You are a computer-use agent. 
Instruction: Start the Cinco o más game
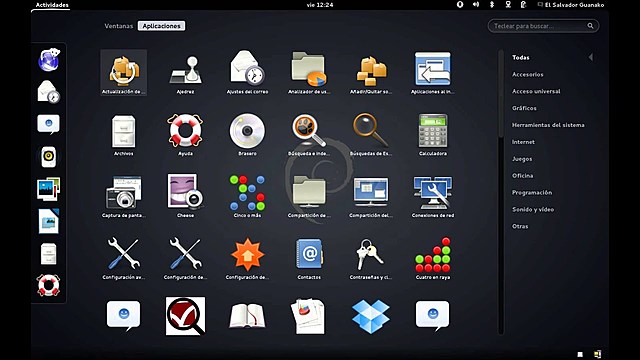tap(247, 196)
